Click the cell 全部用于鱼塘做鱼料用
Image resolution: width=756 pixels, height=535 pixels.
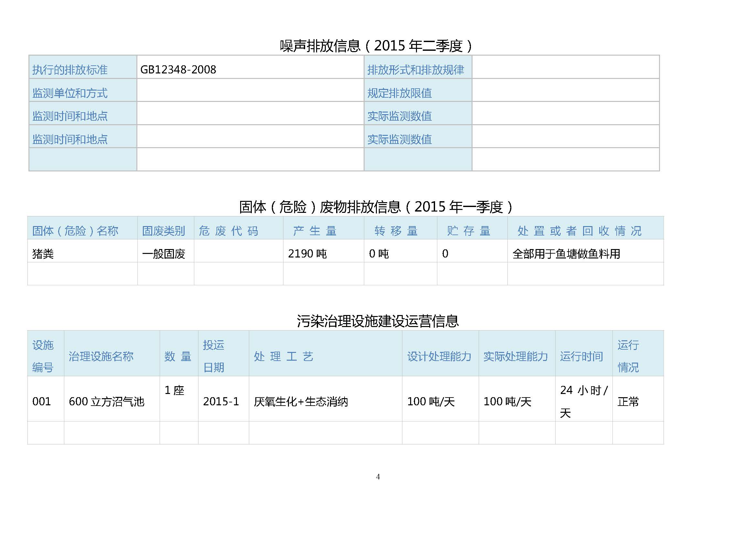[566, 254]
